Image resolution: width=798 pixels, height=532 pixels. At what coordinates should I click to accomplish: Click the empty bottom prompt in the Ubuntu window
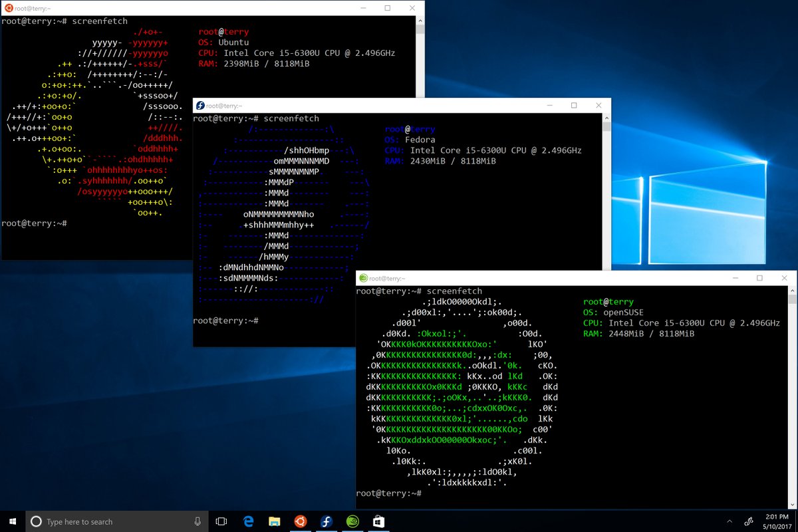(34, 223)
